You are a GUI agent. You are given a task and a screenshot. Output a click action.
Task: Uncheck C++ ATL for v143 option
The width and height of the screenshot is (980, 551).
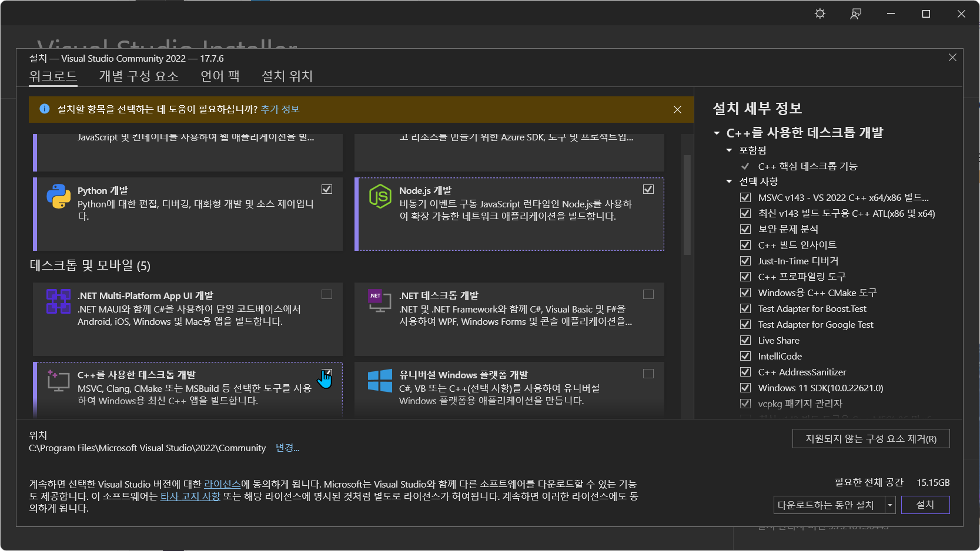click(x=745, y=213)
